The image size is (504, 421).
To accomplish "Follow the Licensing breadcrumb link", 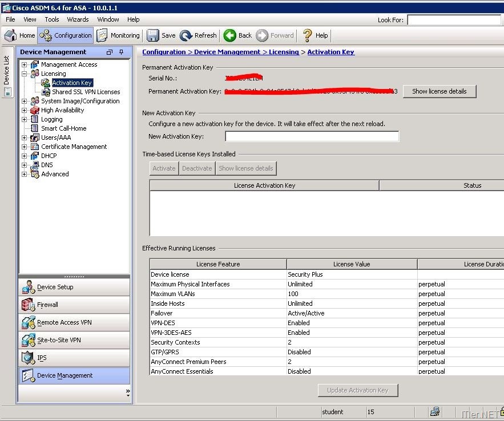I will pos(284,52).
